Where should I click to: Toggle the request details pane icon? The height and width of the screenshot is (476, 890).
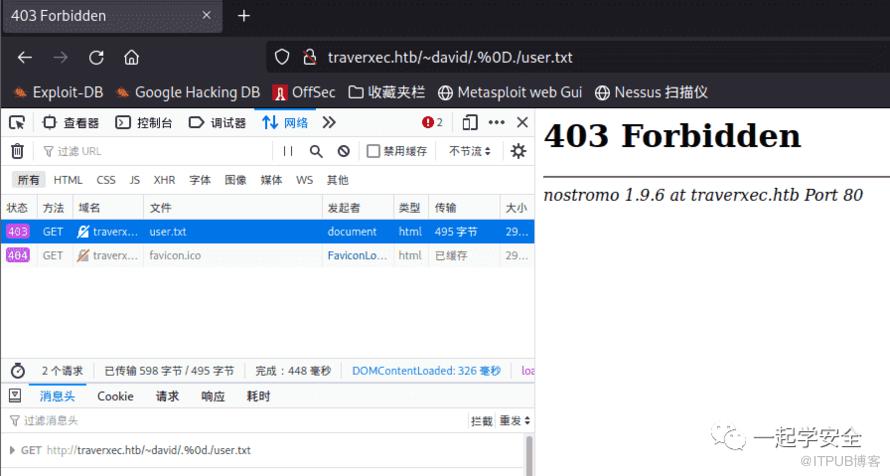point(15,395)
